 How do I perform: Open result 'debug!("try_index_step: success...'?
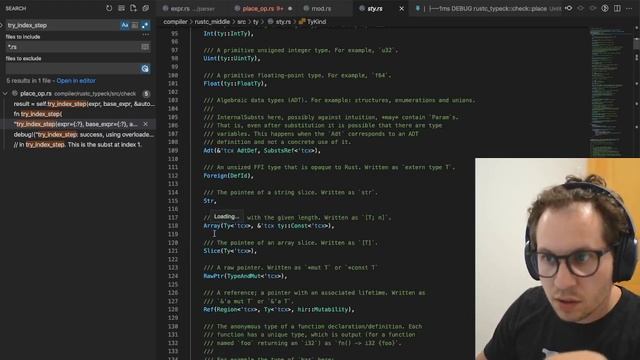[x=84, y=135]
